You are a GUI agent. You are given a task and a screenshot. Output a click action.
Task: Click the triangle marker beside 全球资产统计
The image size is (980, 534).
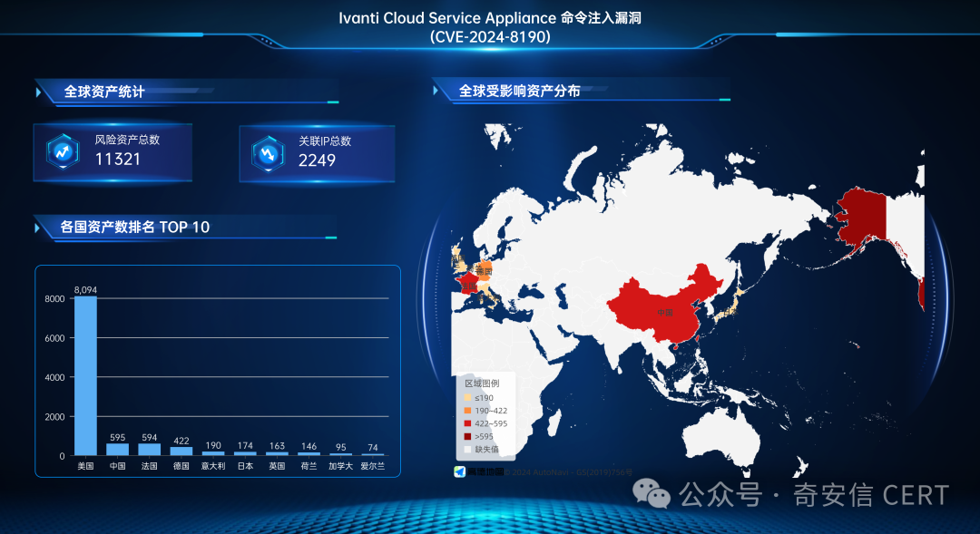39,92
